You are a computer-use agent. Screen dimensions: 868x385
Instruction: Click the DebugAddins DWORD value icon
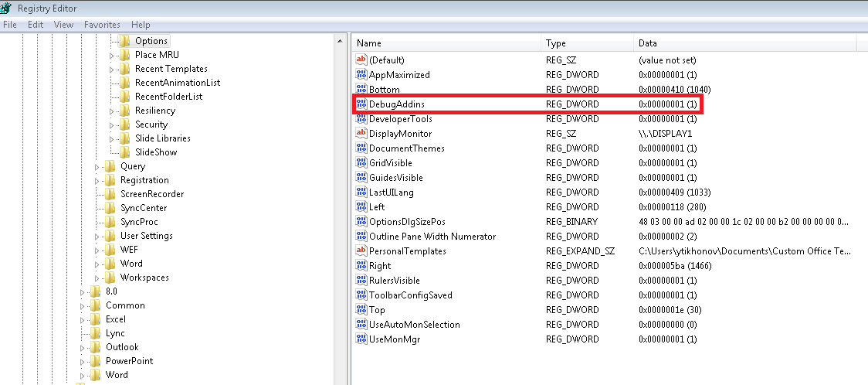pyautogui.click(x=361, y=104)
